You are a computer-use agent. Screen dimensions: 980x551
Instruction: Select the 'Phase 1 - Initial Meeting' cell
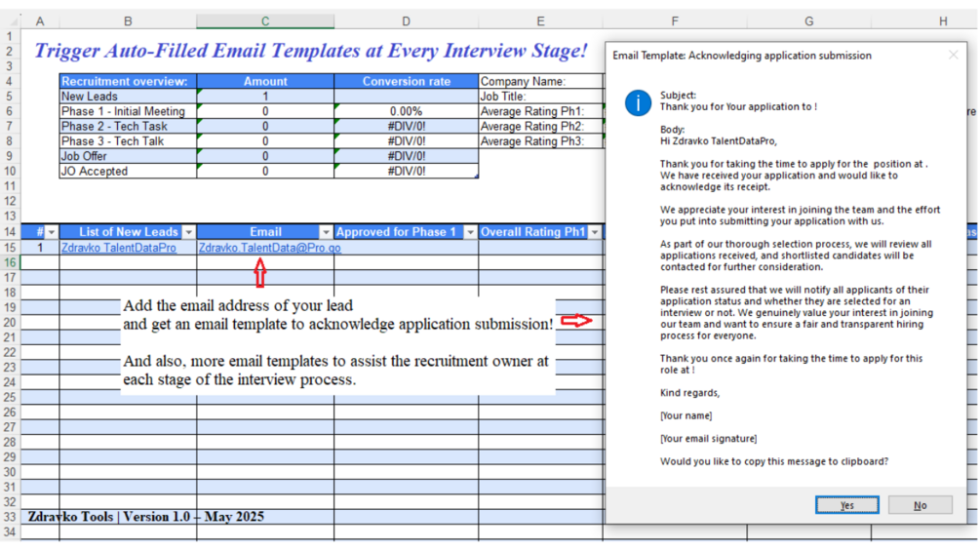tap(128, 111)
